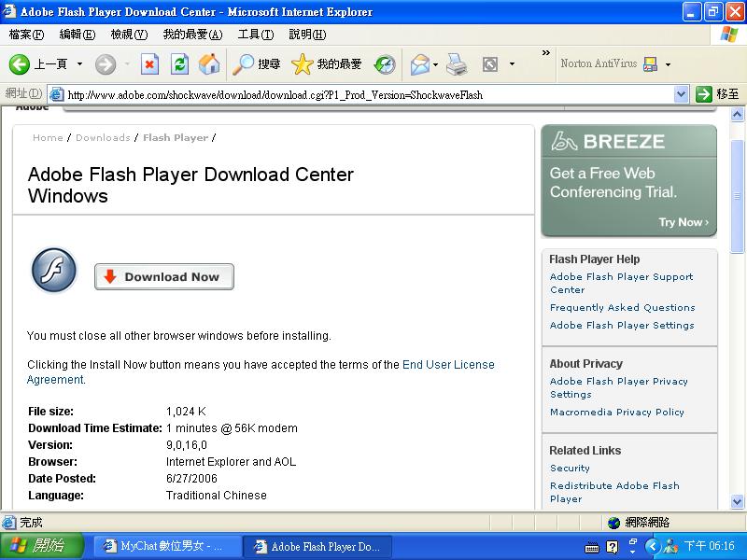
Task: Open Frequently Asked Questions link
Action: [x=622, y=308]
